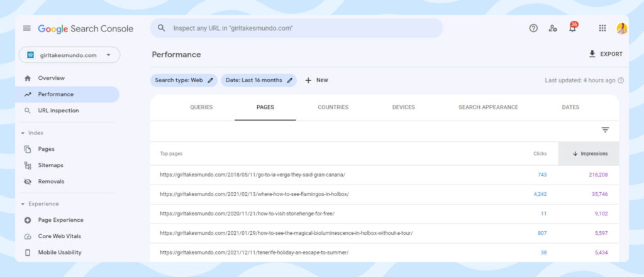Switch to the Search Appearance tab
Viewport: 644px width, 277px height.
(488, 107)
